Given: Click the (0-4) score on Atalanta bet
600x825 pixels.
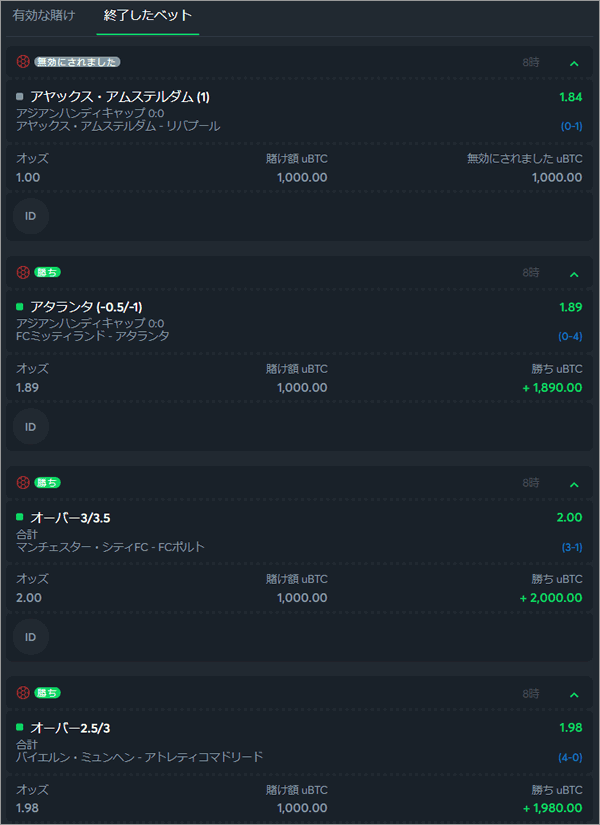Looking at the screenshot, I should pyautogui.click(x=570, y=337).
